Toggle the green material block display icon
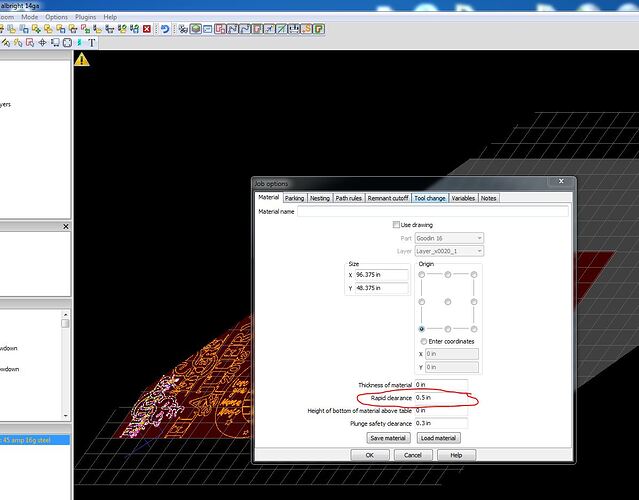639x500 pixels. 196,29
